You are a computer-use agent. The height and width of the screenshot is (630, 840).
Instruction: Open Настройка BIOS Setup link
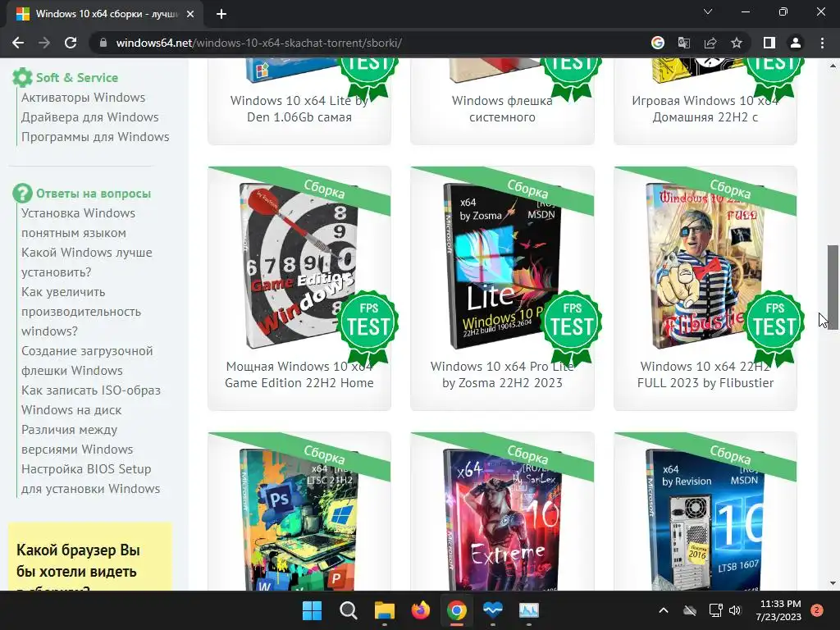point(90,478)
